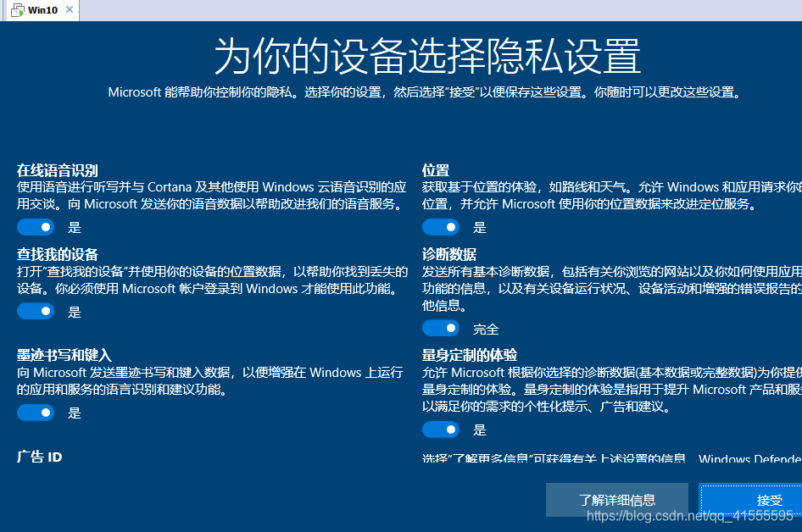Click the Win10 VM tab icon

tap(18, 10)
